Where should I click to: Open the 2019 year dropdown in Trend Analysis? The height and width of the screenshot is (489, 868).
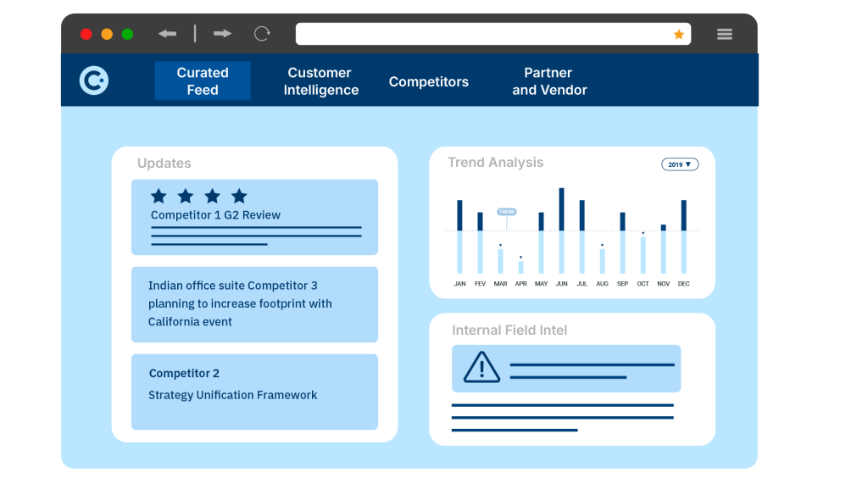pos(680,164)
